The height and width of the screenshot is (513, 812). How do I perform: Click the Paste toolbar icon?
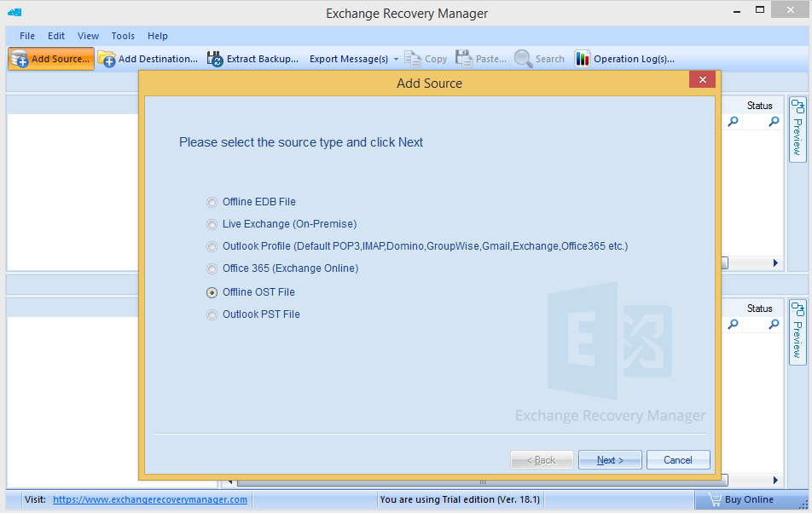tap(464, 59)
